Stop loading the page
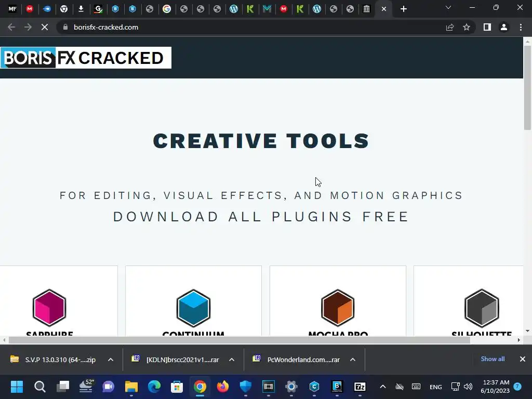532x399 pixels. (45, 27)
